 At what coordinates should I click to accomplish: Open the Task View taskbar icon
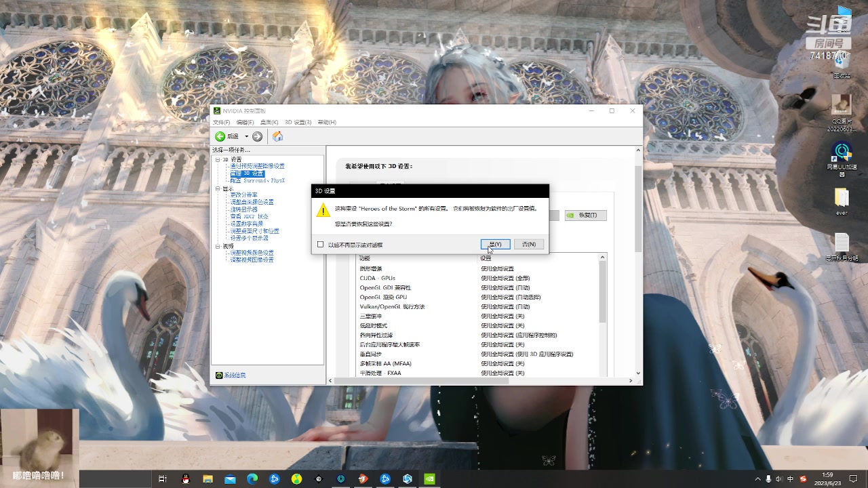point(163,479)
